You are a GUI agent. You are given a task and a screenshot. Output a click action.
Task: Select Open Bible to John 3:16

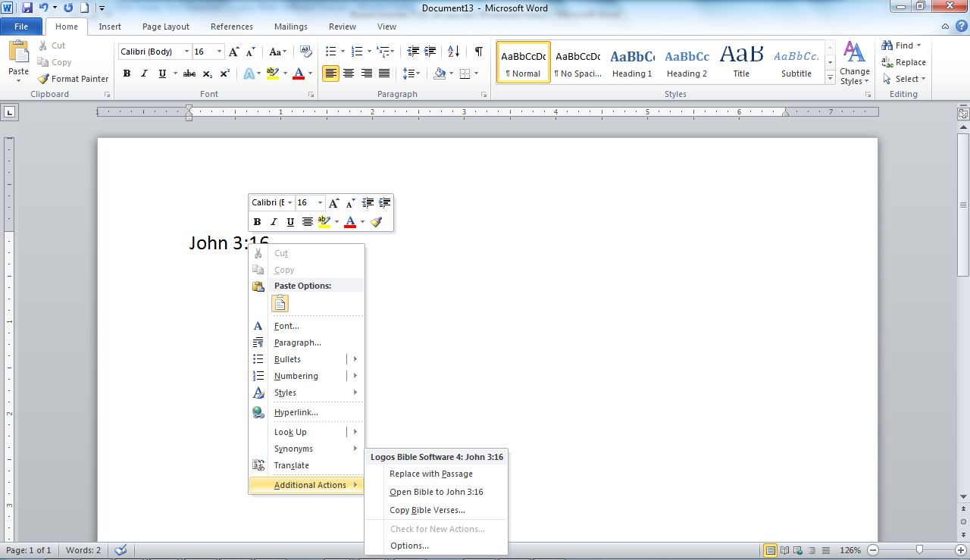pyautogui.click(x=436, y=492)
